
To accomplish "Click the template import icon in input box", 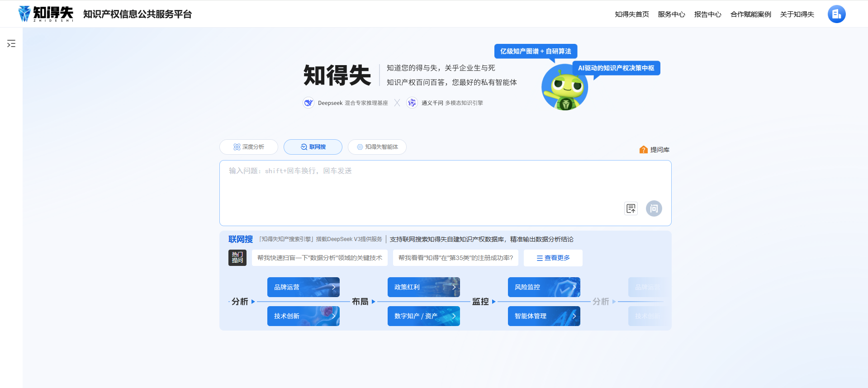I will (631, 208).
